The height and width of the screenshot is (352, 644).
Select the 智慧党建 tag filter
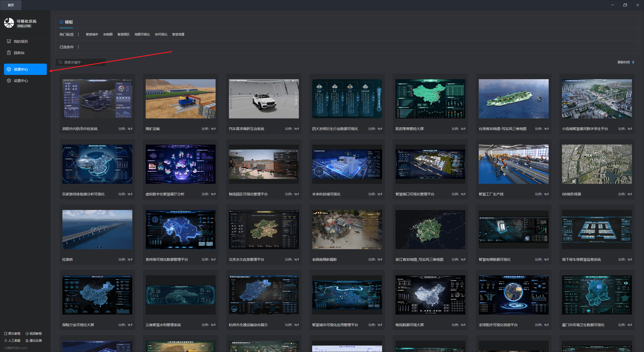click(178, 34)
